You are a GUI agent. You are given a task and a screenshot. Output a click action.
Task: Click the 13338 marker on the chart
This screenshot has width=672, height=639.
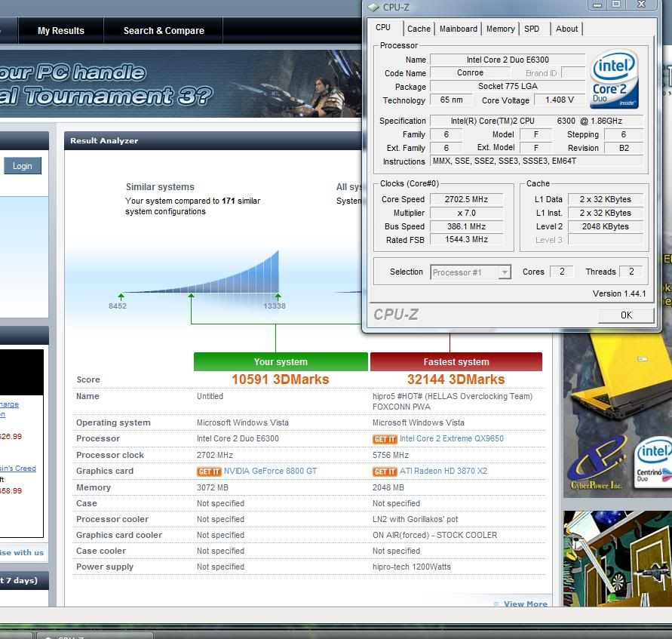[x=275, y=306]
